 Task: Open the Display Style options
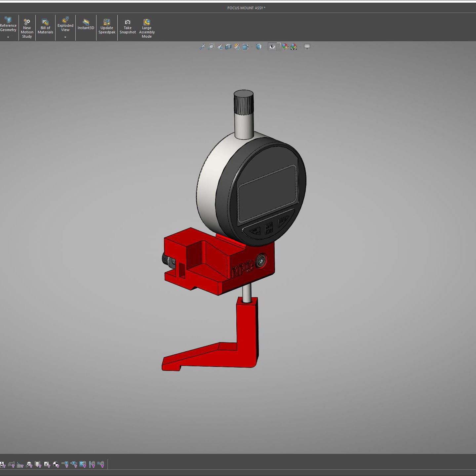coord(259,47)
